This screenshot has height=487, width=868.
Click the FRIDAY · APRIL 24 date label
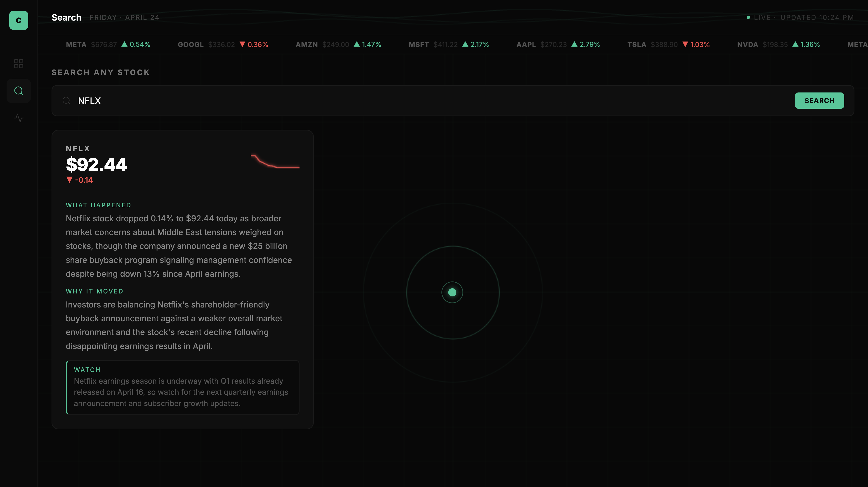pyautogui.click(x=124, y=18)
